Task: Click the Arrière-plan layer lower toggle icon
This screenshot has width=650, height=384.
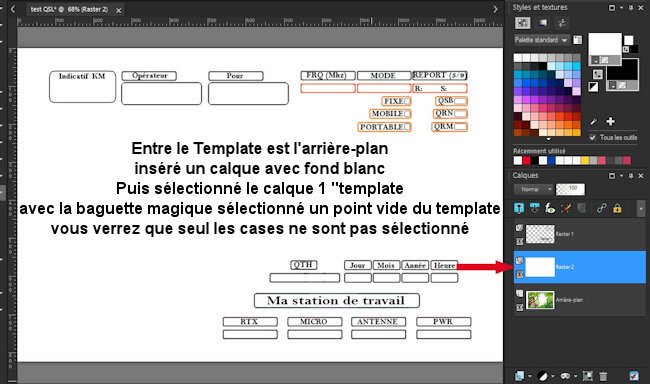Action: click(x=519, y=307)
